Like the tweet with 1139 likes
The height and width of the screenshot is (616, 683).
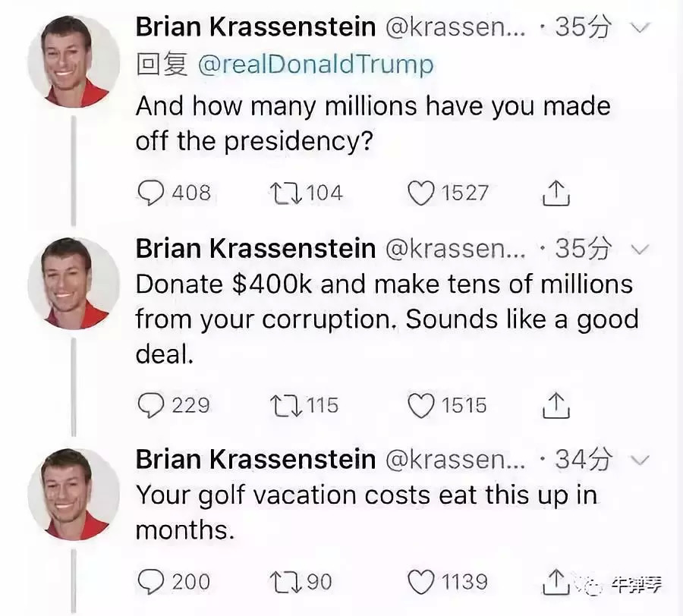(420, 582)
